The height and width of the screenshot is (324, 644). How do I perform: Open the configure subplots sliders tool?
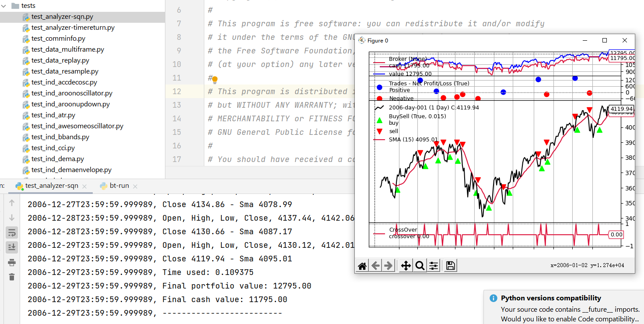click(x=434, y=266)
